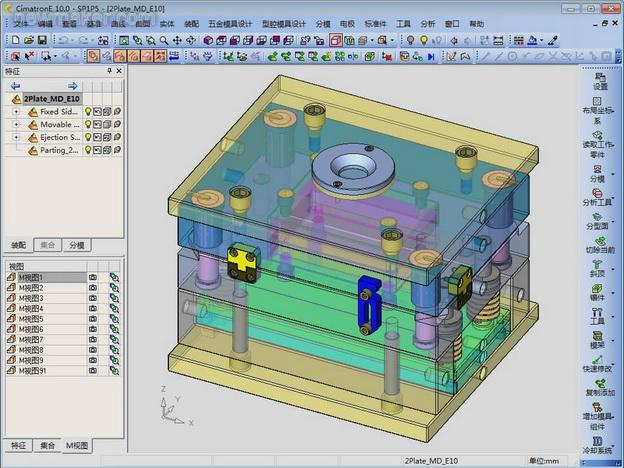
Task: Click the paint brush icon in the top toolbar
Action: (552, 40)
